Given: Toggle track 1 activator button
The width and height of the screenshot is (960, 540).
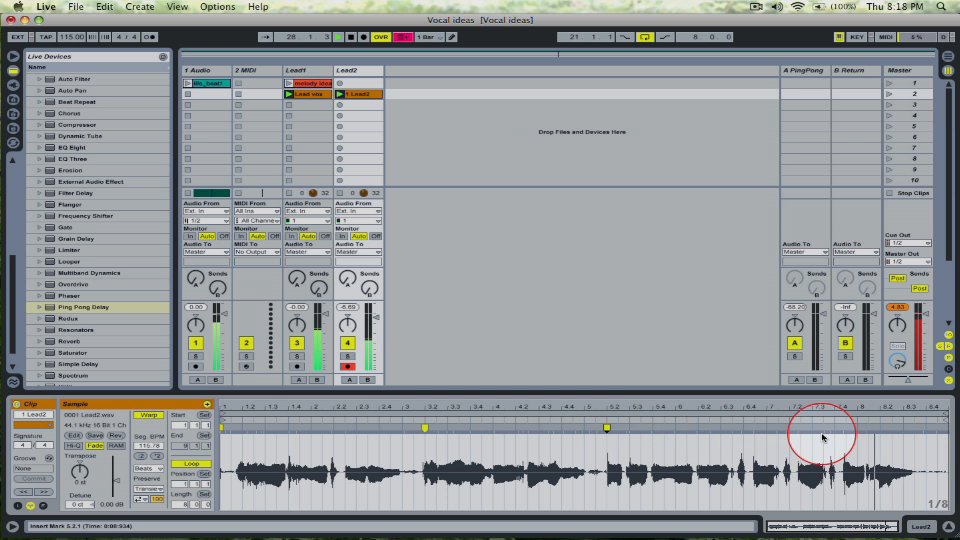Looking at the screenshot, I should pos(195,343).
